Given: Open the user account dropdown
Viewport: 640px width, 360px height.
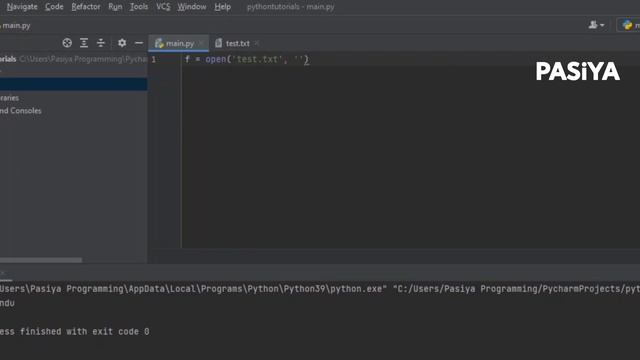Looking at the screenshot, I should (x=596, y=25).
